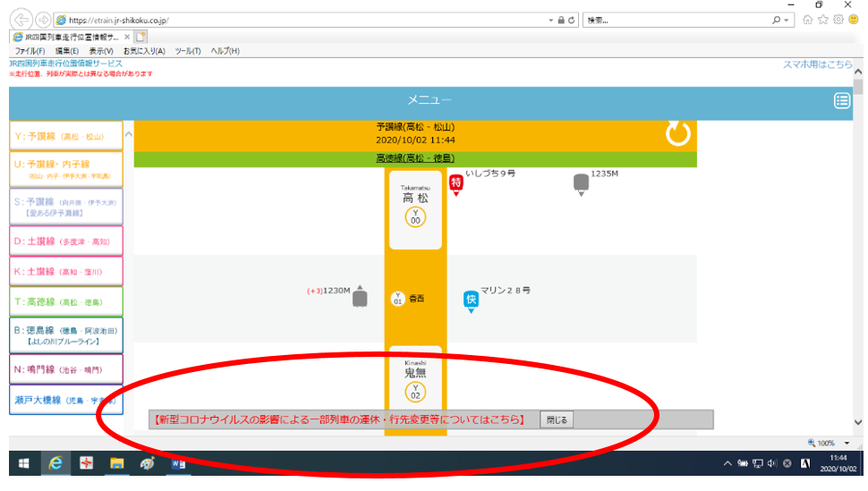Open the ツール(T) menu
868x491 pixels.
tap(188, 51)
